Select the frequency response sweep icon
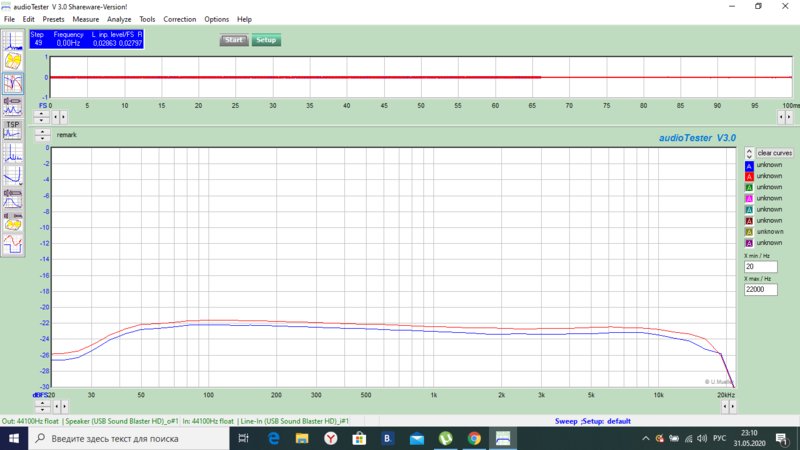 point(13,83)
